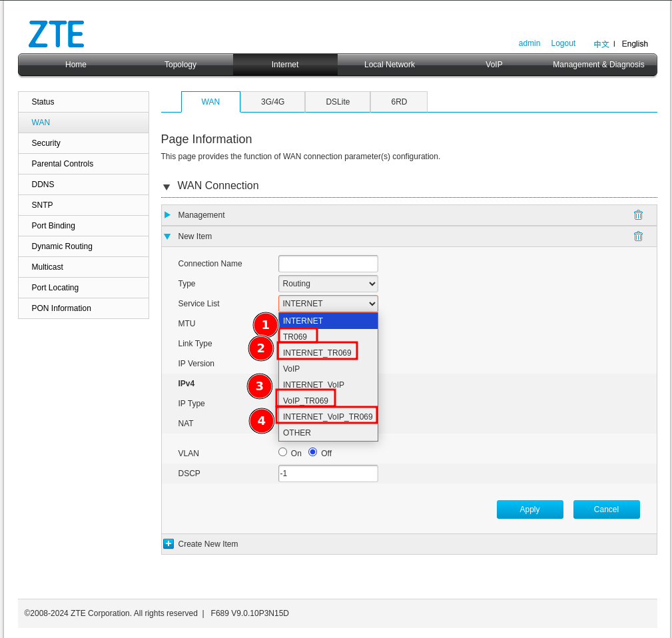Select the TR069 option in the list
The height and width of the screenshot is (638, 672).
(x=296, y=337)
